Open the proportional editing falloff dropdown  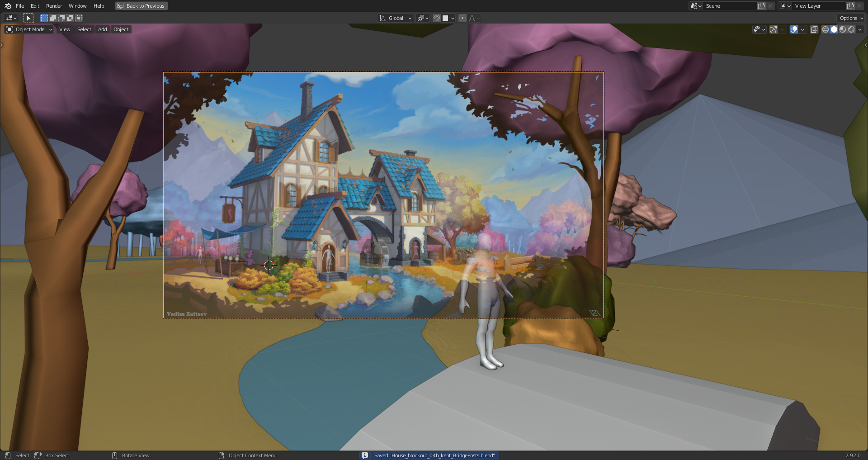point(475,18)
